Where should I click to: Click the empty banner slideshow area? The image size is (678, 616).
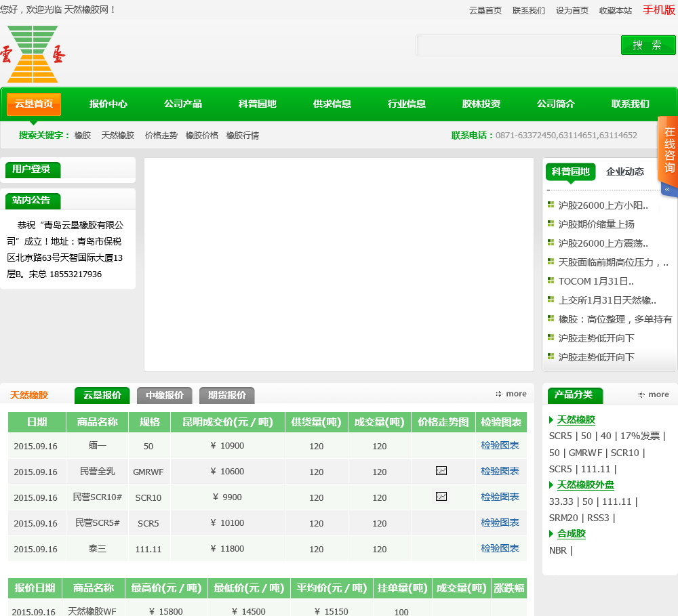pyautogui.click(x=339, y=264)
